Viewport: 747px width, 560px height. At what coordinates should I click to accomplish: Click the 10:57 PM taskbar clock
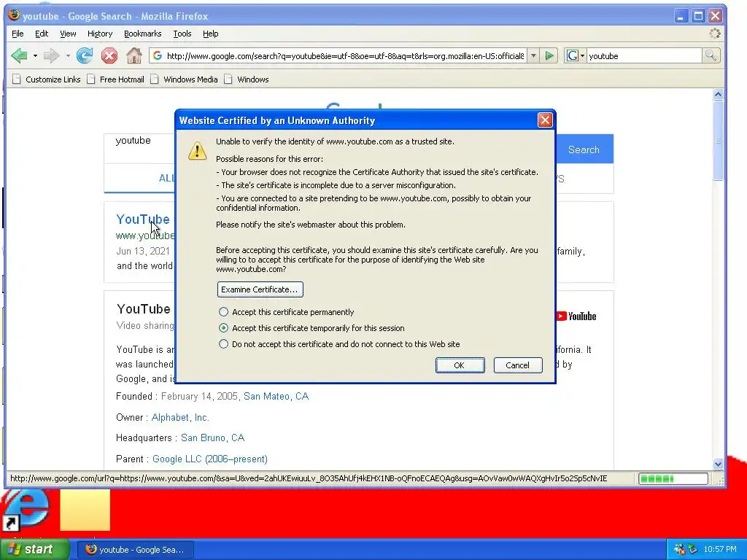coord(720,550)
